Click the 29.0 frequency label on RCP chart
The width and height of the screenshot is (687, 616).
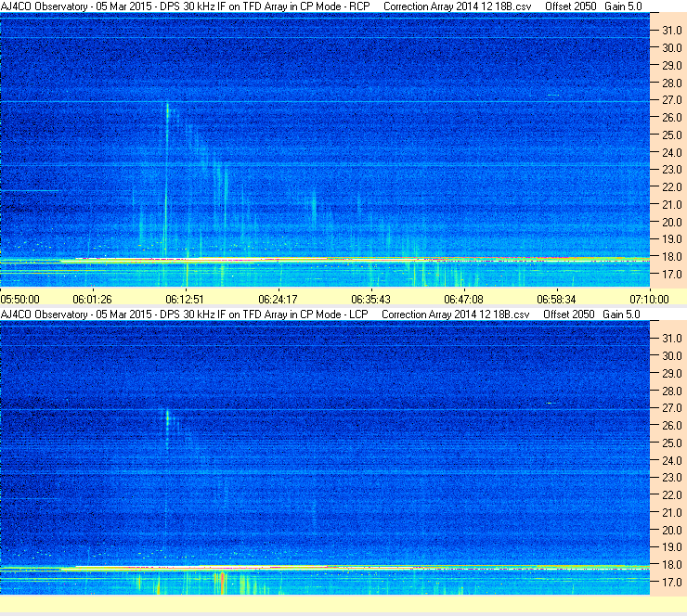coord(671,65)
